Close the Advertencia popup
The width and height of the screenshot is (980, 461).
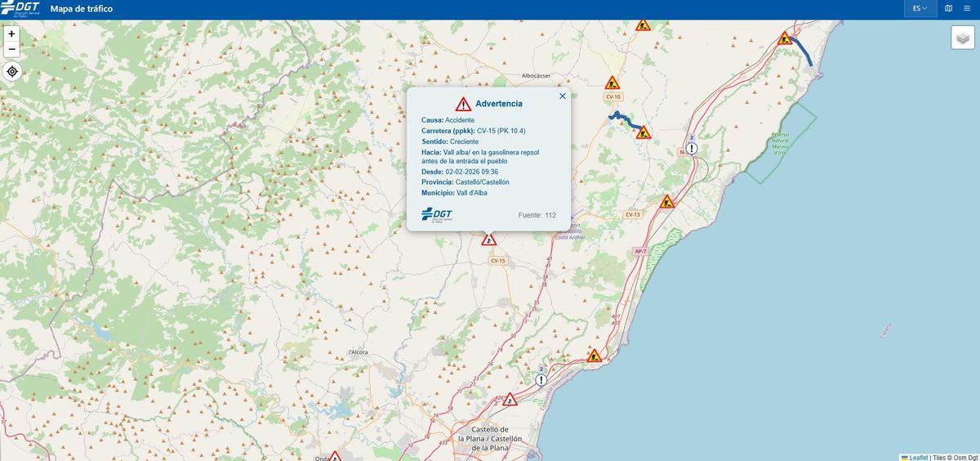[562, 96]
